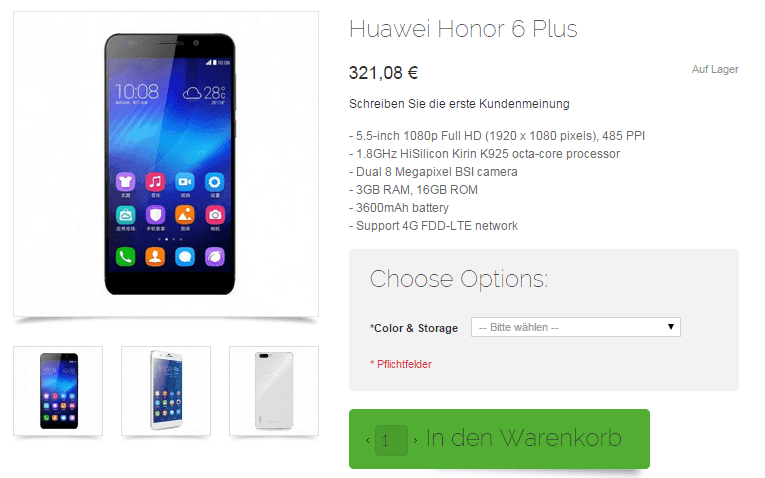Click the In den Warenkorb button

(499, 439)
